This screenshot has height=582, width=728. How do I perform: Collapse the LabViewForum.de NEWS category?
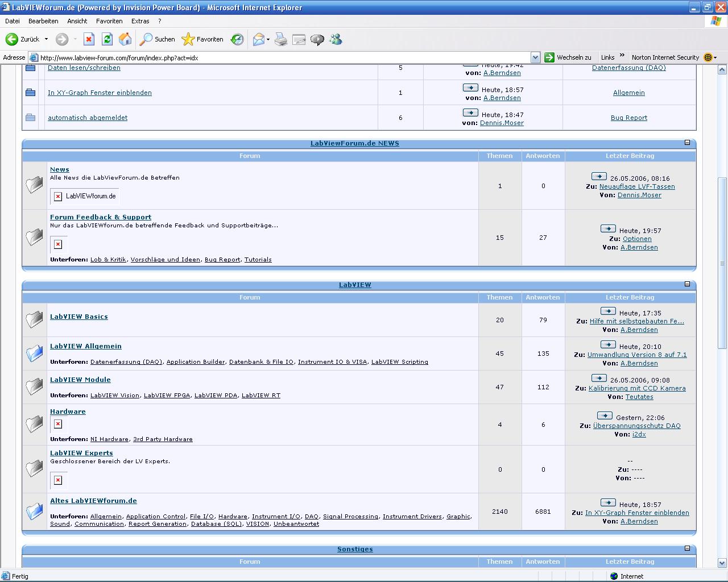(x=687, y=143)
